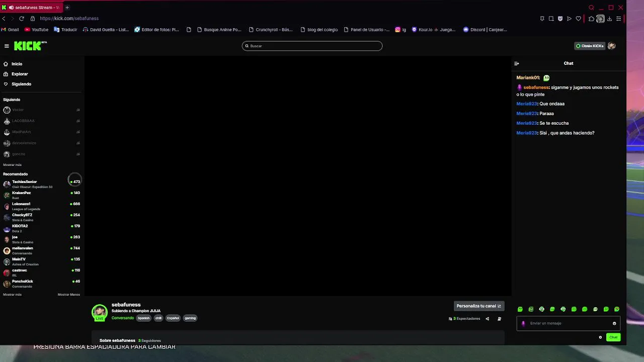Send message with green Chat button
The width and height of the screenshot is (644, 362).
click(613, 337)
